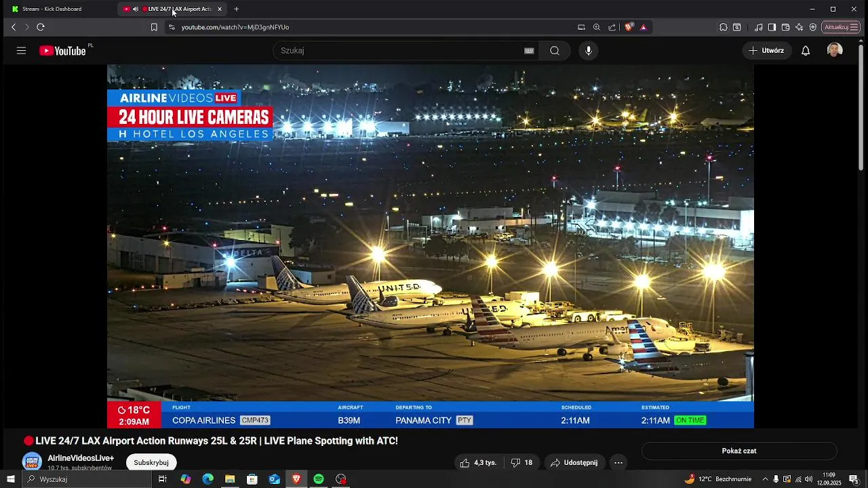Click the Wyszukaj taskbar search box
This screenshot has height=488, width=868.
tap(87, 479)
